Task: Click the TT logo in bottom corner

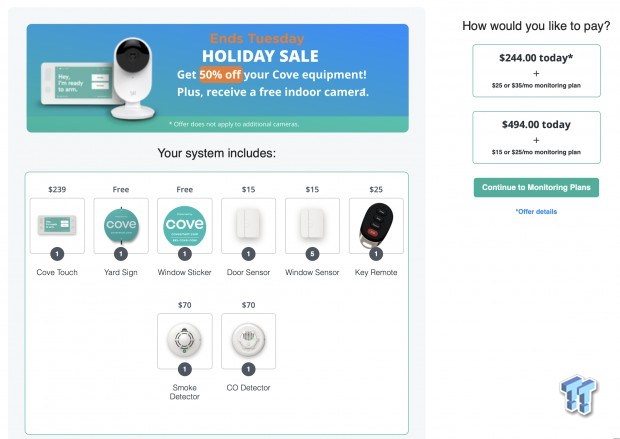Action: click(578, 395)
